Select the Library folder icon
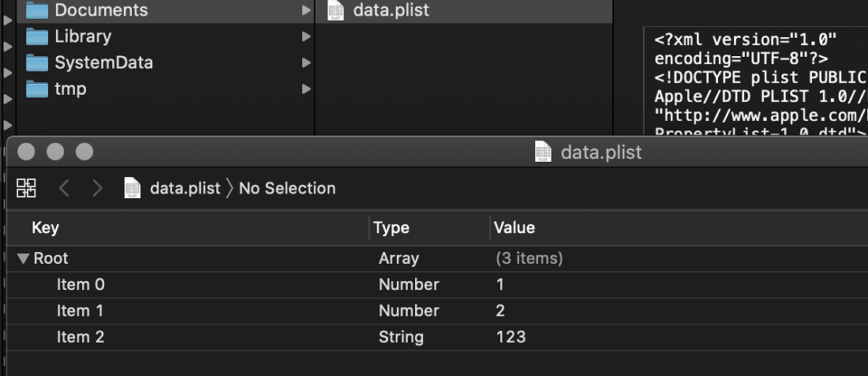This screenshot has height=376, width=868. click(37, 36)
